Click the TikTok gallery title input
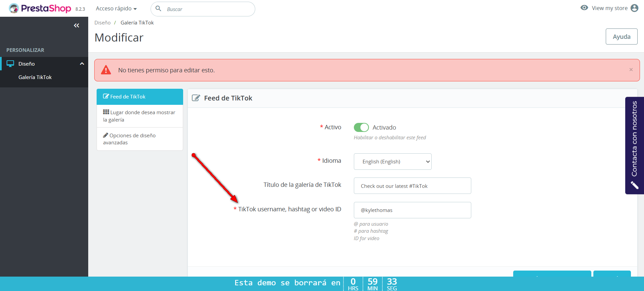This screenshot has width=644, height=291. (x=412, y=186)
